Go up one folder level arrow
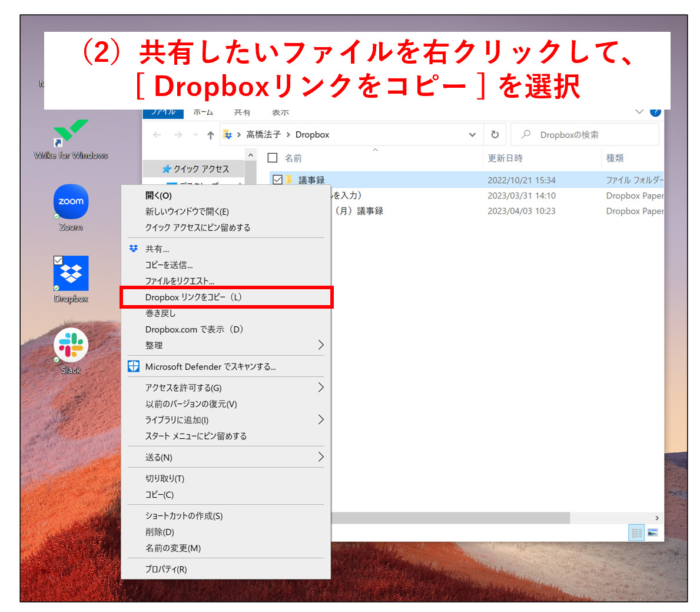700x612 pixels. 210,135
